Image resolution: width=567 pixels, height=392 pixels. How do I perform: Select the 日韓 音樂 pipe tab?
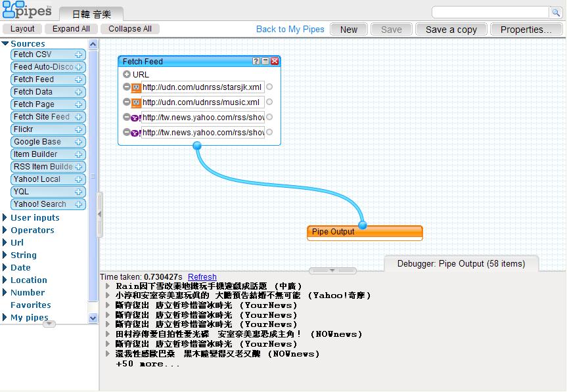click(91, 14)
